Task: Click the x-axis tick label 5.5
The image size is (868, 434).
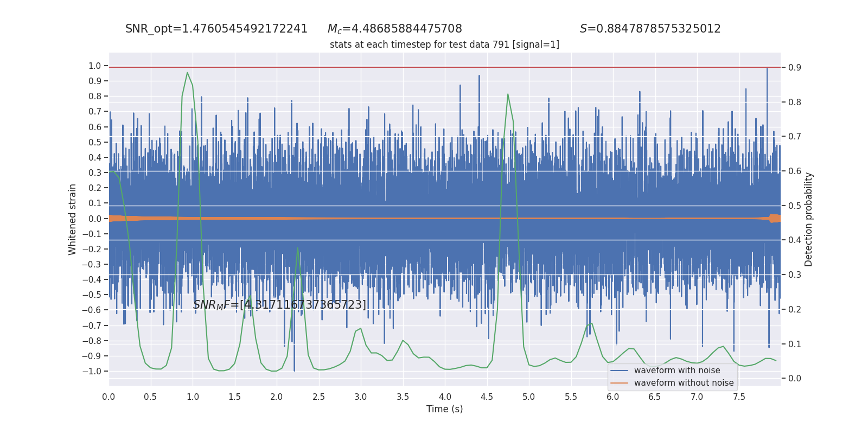Action: [571, 397]
